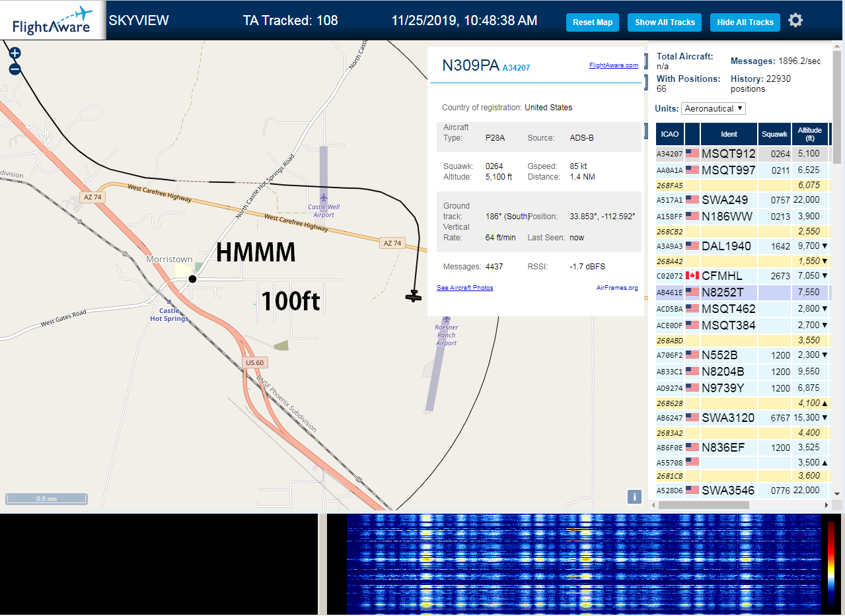Click the info icon on map
The width and height of the screenshot is (845, 616).
[634, 496]
